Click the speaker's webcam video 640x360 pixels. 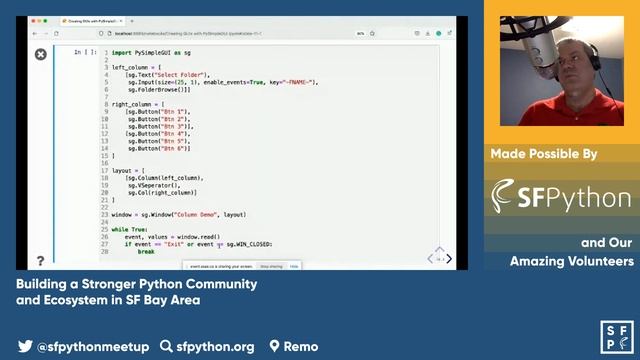[562, 71]
